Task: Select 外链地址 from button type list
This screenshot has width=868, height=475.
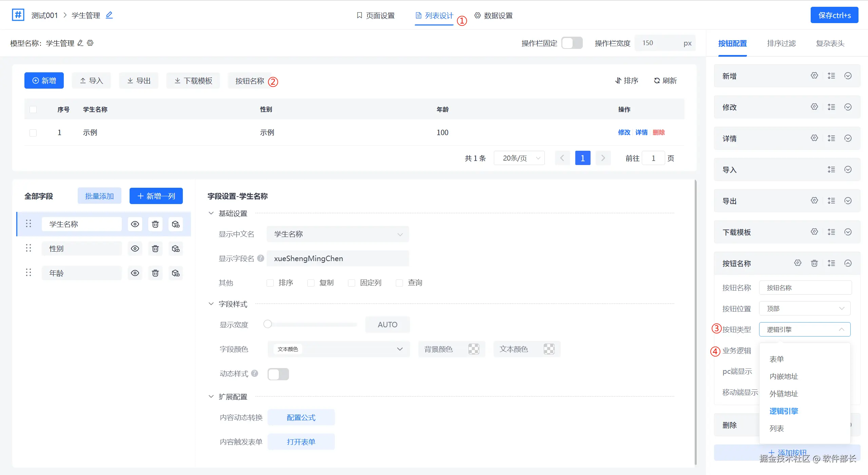Action: pyautogui.click(x=784, y=394)
